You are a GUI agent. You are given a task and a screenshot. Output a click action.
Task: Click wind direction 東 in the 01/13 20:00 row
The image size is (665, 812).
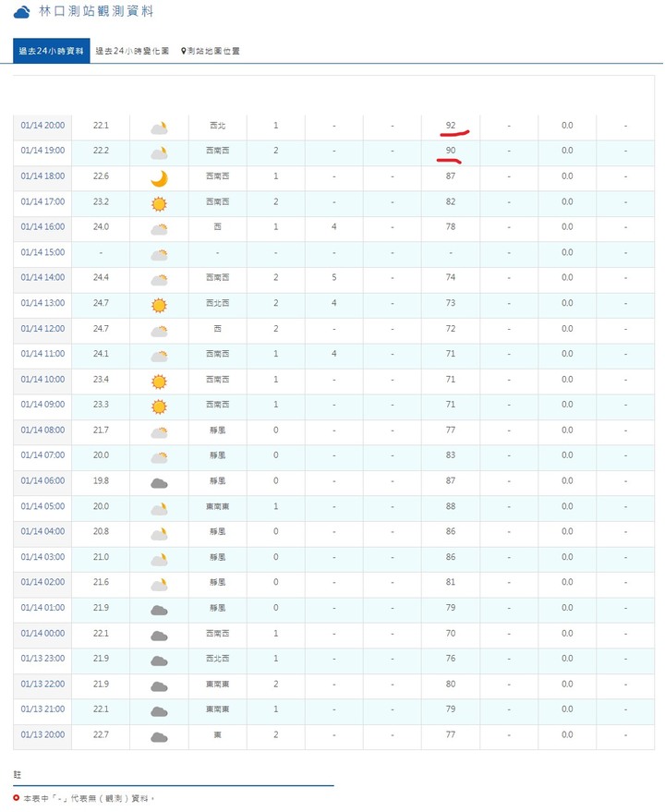coord(218,734)
